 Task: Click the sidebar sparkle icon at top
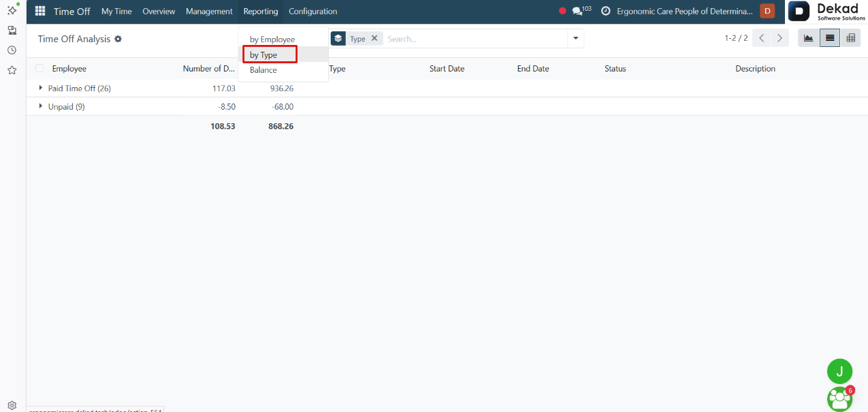pyautogui.click(x=12, y=10)
